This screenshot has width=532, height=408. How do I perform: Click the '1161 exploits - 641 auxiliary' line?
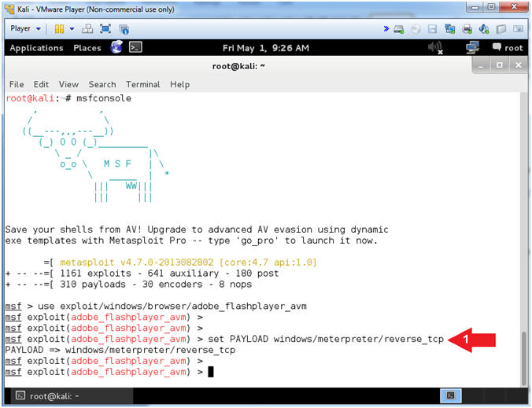pyautogui.click(x=142, y=274)
